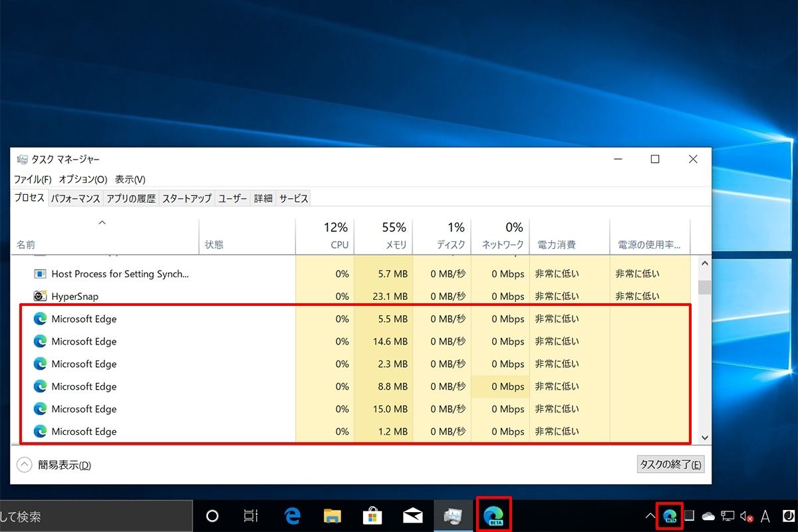Click the 1.2 MB memory cell
This screenshot has height=532, width=798.
point(384,432)
